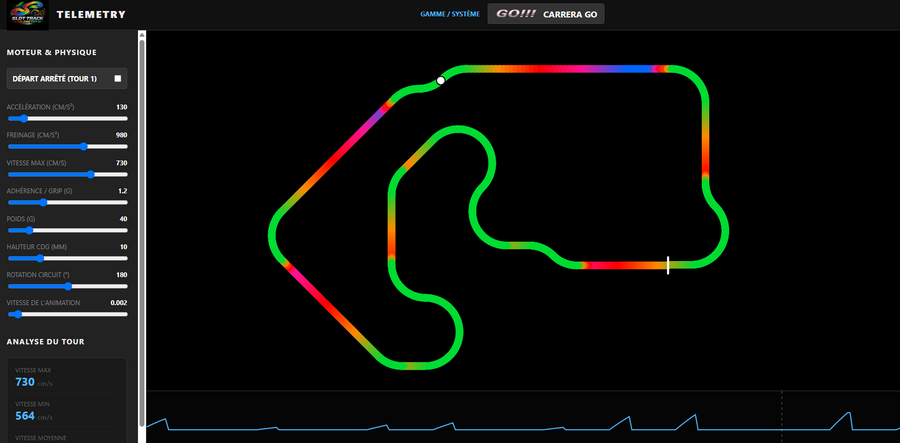Click the white start line marker on track
The width and height of the screenshot is (900, 443).
[668, 265]
